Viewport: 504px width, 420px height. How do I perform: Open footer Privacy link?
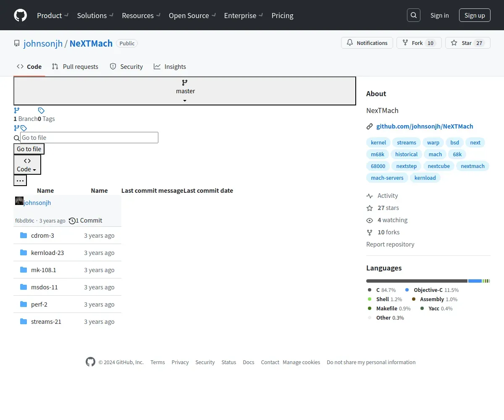click(180, 362)
